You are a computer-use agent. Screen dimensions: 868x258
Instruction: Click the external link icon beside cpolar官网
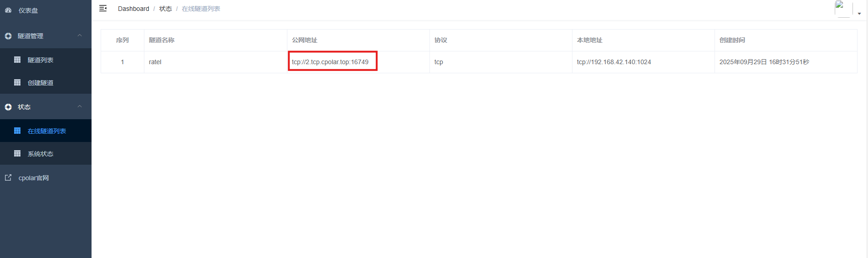[x=8, y=177]
